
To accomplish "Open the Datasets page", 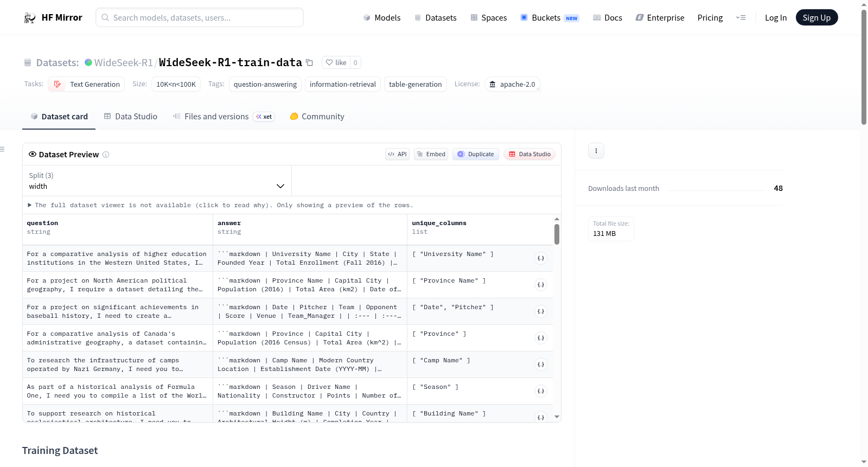I will click(435, 18).
